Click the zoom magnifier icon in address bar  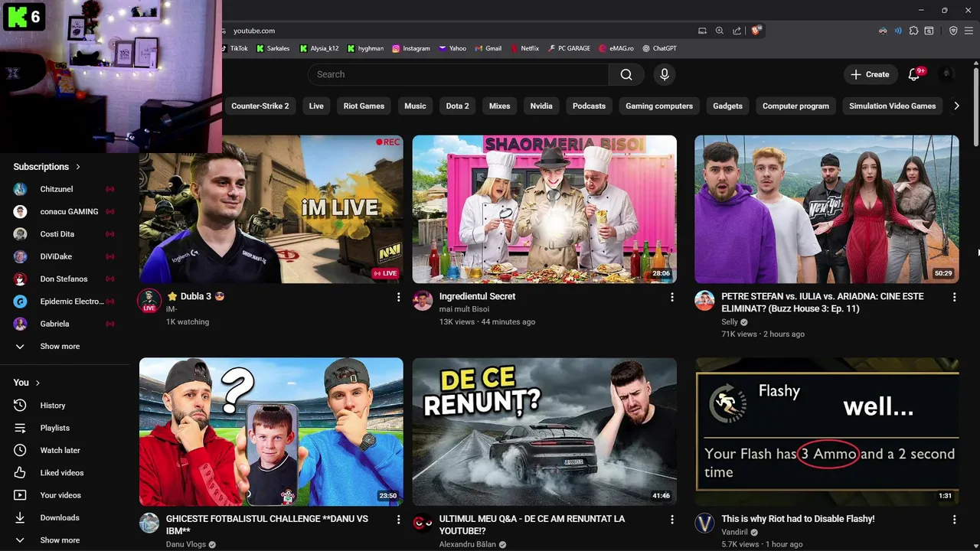click(720, 31)
